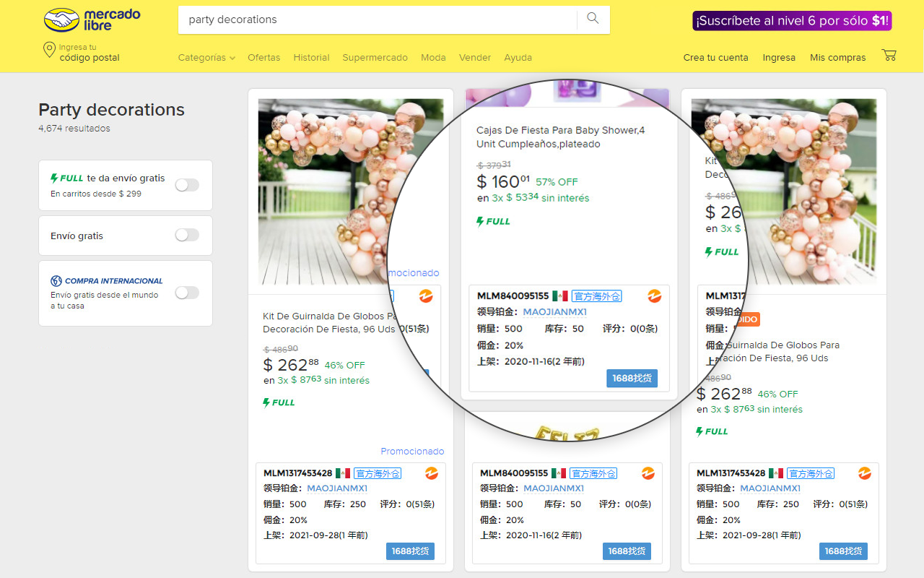Click the 官方海外仓 tag in the third card's lower panel
The width and height of the screenshot is (924, 578).
pos(811,473)
